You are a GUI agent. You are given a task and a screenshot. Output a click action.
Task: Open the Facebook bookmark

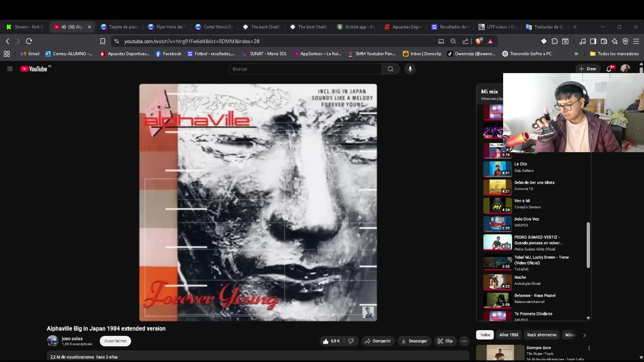click(x=168, y=54)
